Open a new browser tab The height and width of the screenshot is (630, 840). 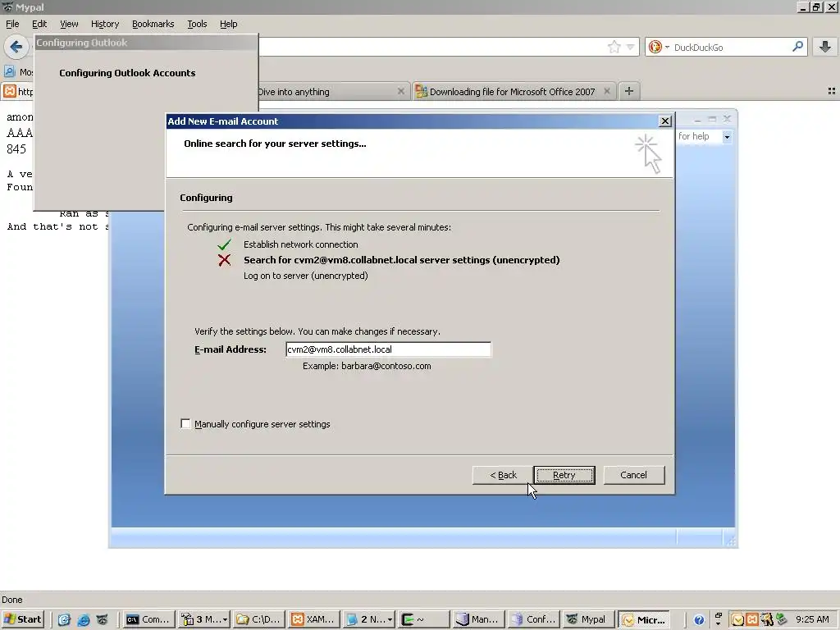629,91
